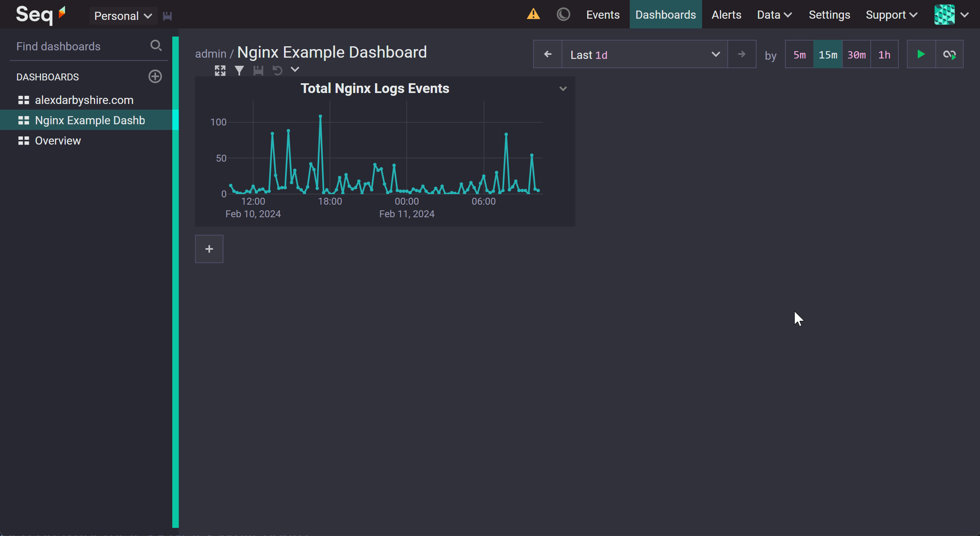Image resolution: width=980 pixels, height=536 pixels.
Task: Toggle the dark mode moon icon
Action: click(563, 15)
